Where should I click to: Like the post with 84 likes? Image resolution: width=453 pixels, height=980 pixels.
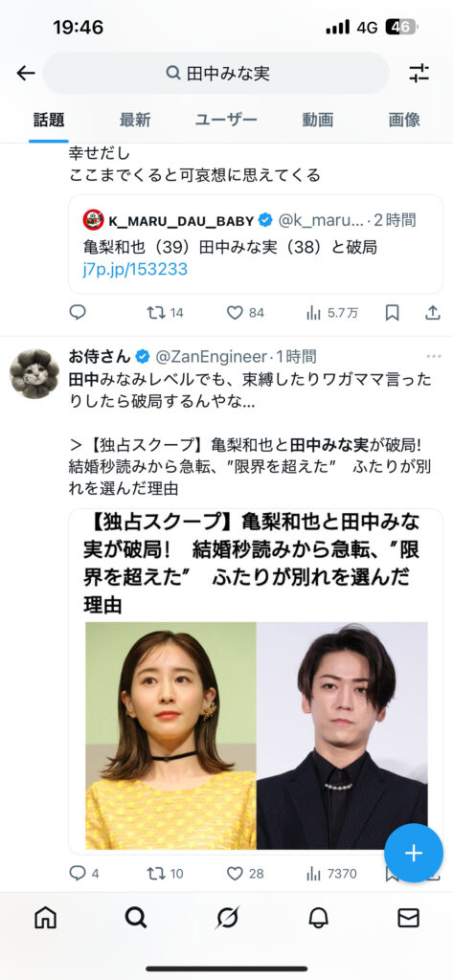click(x=245, y=313)
